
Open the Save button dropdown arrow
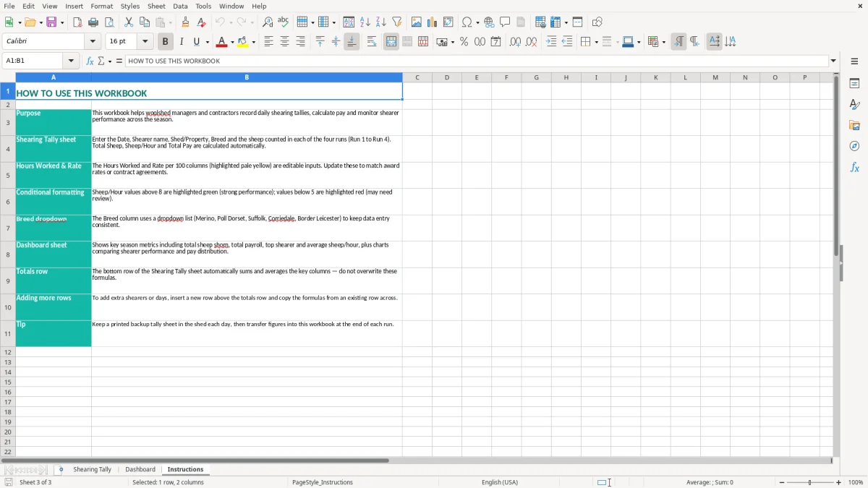coord(61,22)
